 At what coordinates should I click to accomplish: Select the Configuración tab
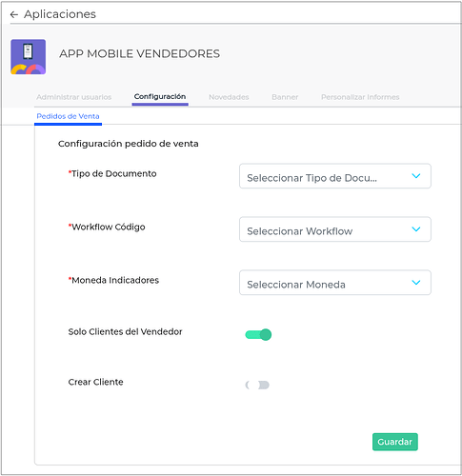pyautogui.click(x=160, y=96)
